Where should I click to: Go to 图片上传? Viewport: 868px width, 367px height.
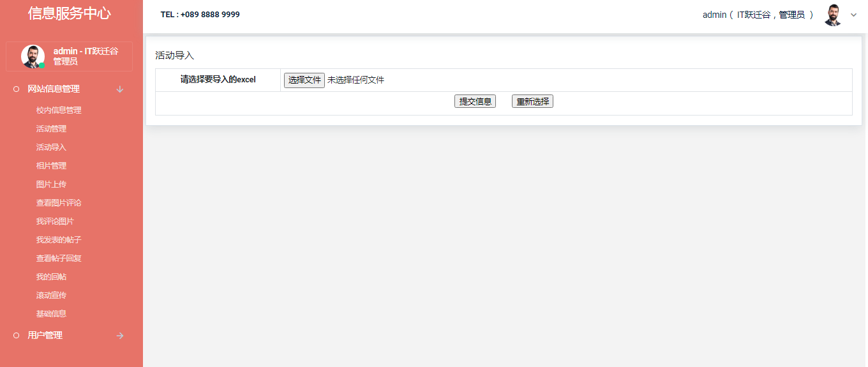click(51, 184)
